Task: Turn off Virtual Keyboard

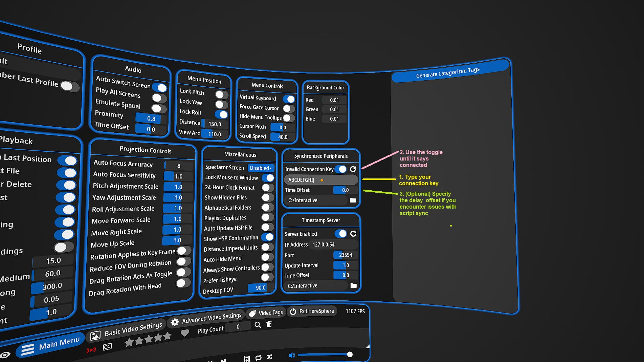Action: click(x=289, y=99)
